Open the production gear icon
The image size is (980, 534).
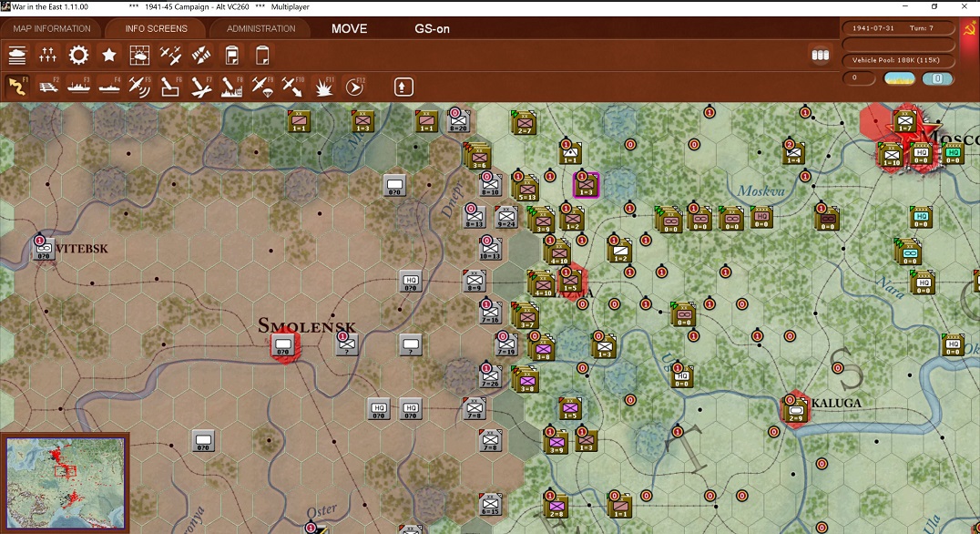coord(78,56)
